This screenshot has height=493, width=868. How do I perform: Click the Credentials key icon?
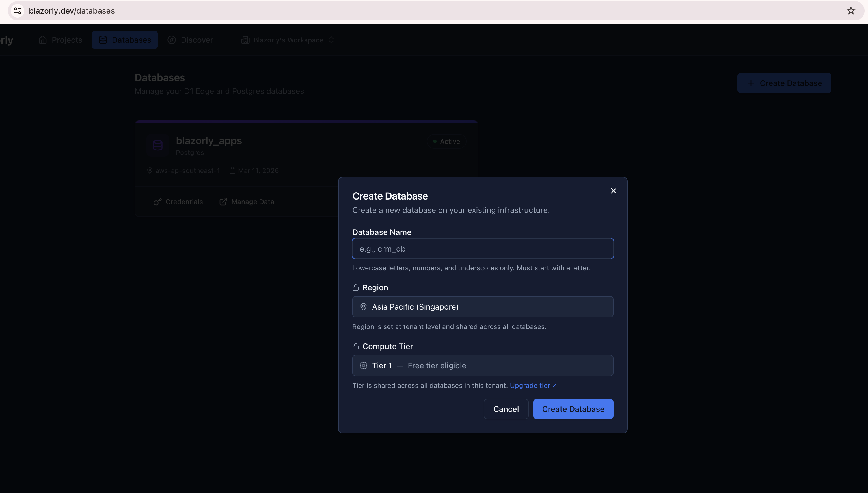pos(157,202)
